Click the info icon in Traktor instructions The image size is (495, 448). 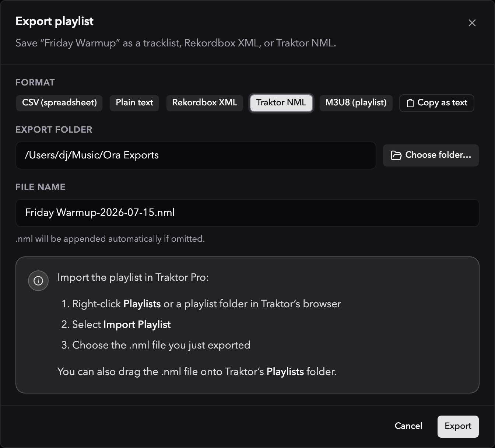click(38, 281)
